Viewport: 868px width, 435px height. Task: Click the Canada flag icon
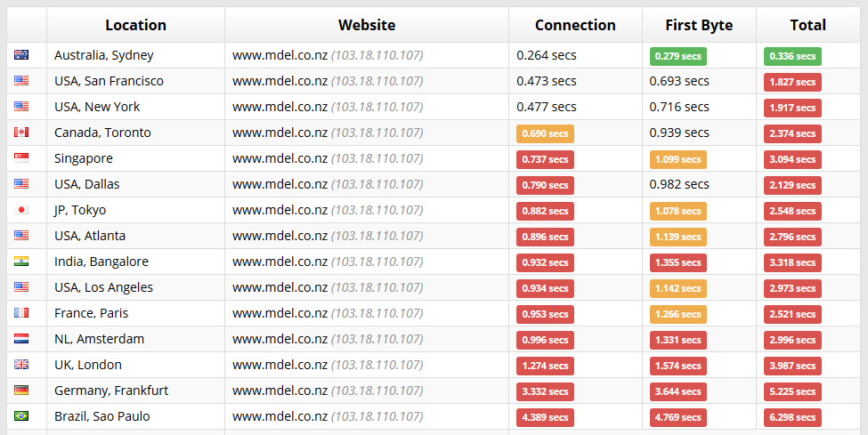[x=21, y=133]
